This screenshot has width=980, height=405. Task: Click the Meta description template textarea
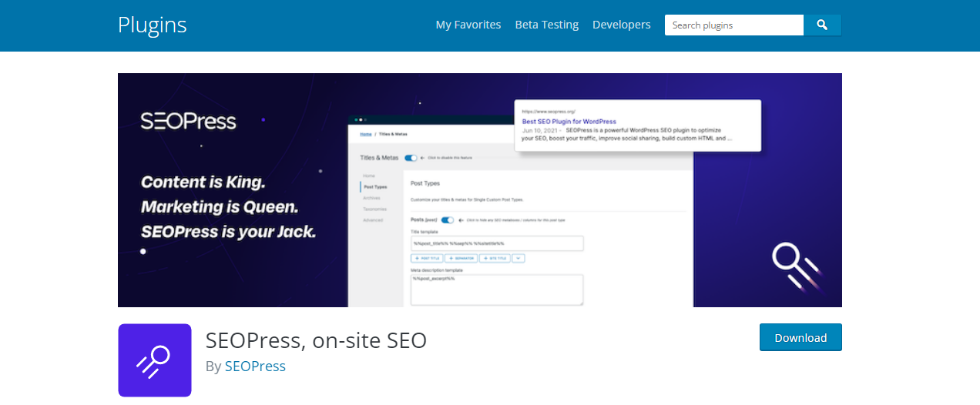497,290
